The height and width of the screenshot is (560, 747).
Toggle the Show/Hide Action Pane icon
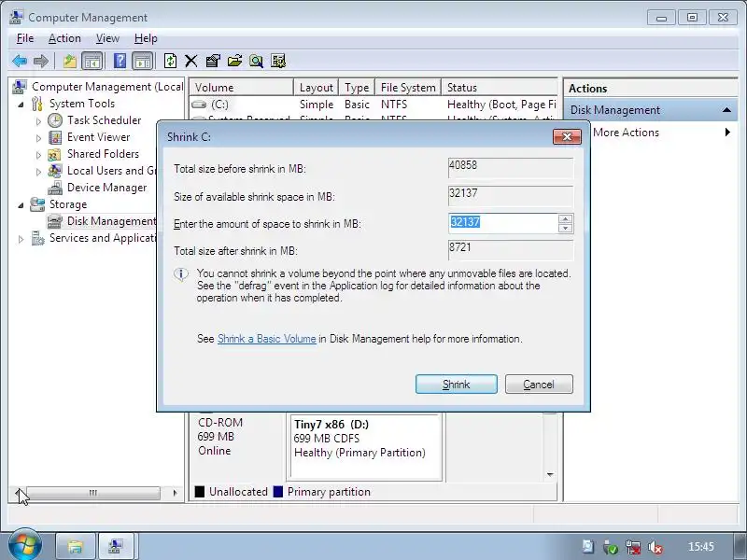[x=143, y=61]
